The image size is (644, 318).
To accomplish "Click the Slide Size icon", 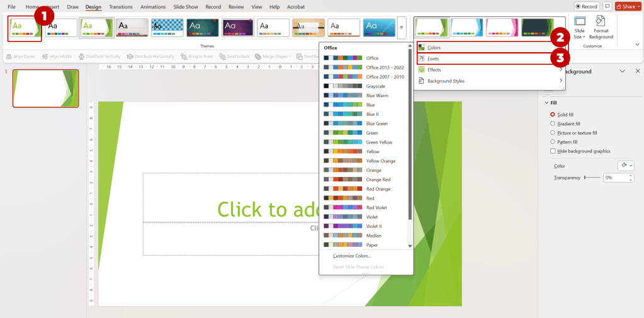I will pos(579,22).
